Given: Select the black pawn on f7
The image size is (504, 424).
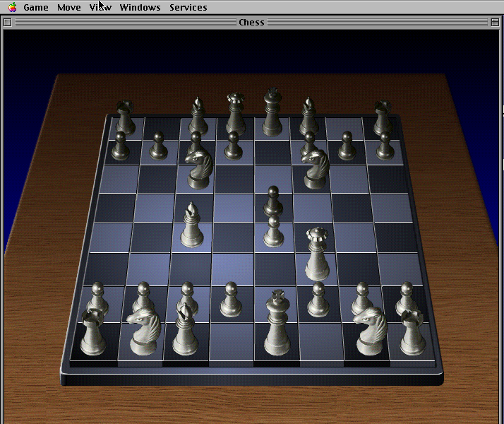Looking at the screenshot, I should 309,141.
